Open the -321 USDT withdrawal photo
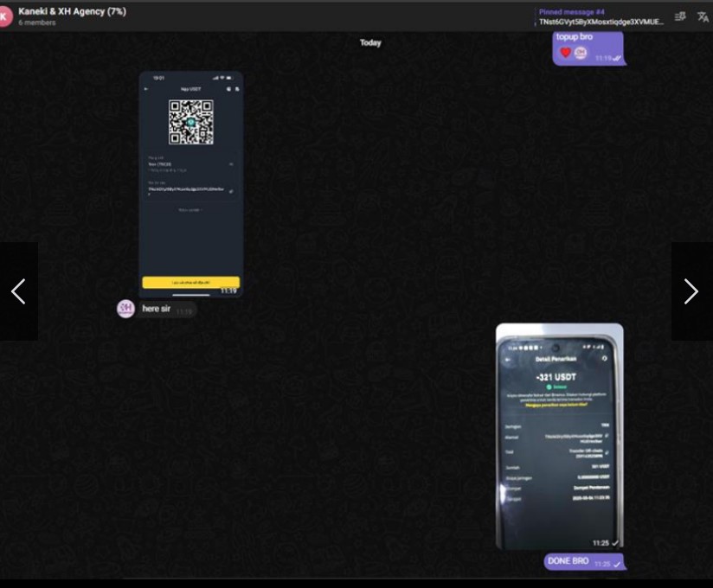 coord(559,437)
